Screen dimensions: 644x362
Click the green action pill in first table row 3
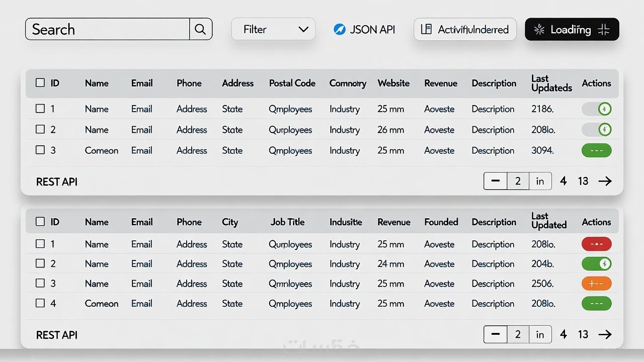click(596, 150)
